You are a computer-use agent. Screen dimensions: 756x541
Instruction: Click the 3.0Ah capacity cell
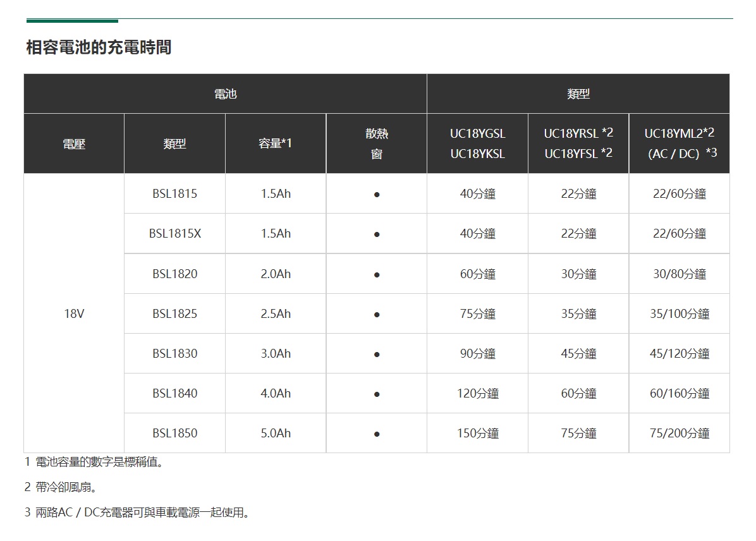pos(276,354)
